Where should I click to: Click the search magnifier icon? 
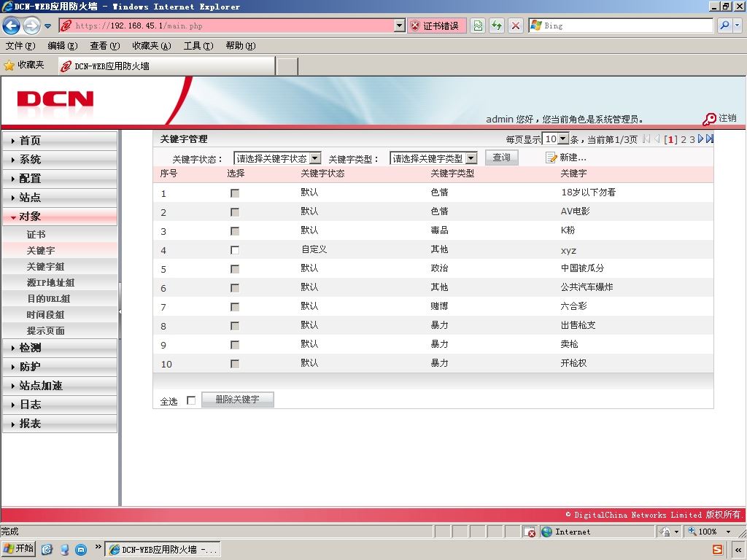(724, 26)
